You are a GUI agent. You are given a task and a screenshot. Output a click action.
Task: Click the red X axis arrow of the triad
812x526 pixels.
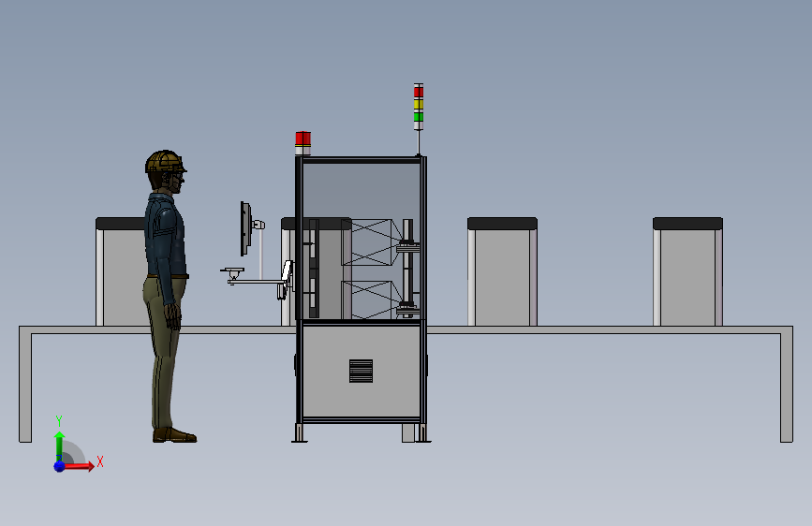tap(78, 466)
